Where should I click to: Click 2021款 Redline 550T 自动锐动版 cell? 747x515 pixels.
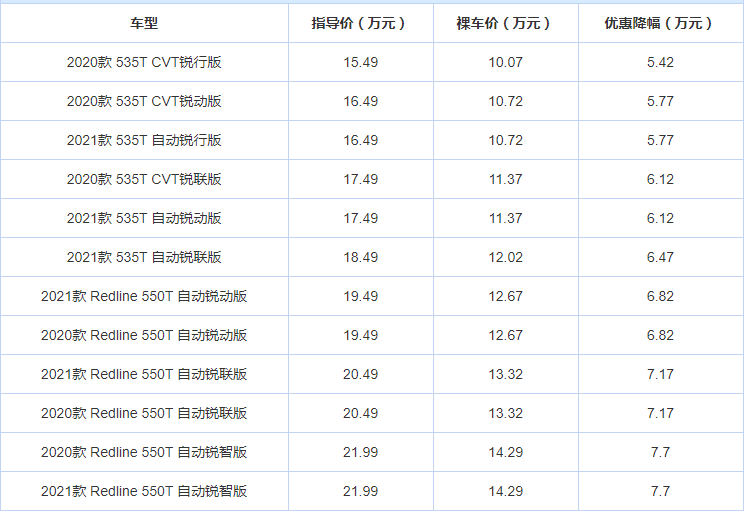point(144,296)
